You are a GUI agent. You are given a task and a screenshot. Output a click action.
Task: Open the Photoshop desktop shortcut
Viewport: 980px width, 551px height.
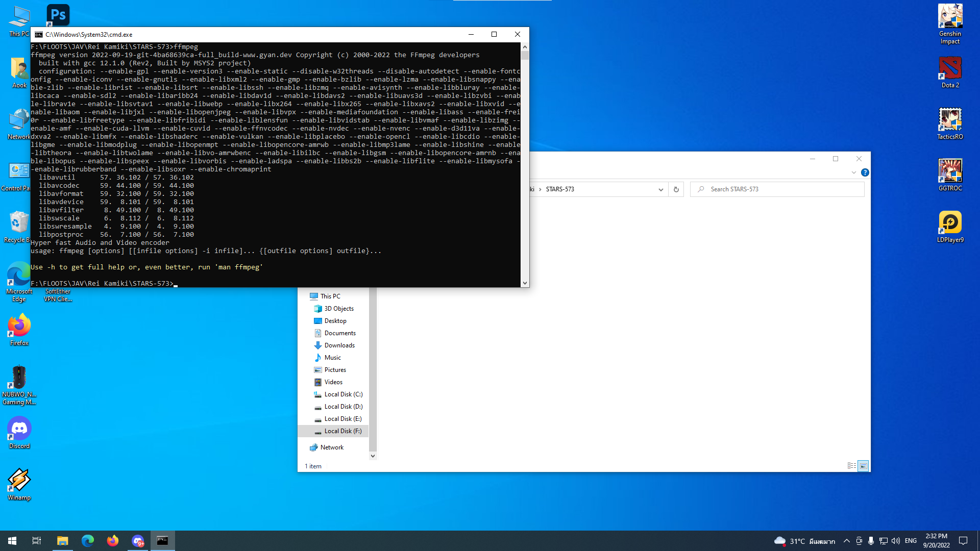pos(58,15)
